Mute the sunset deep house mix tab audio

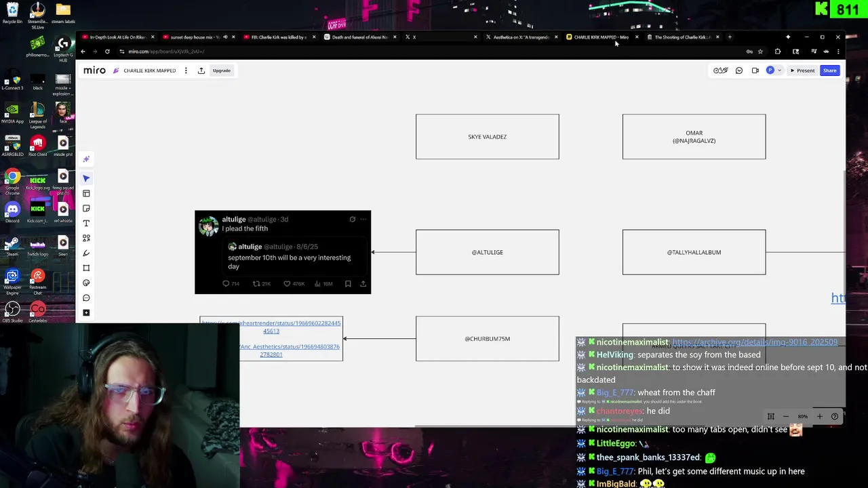(x=225, y=37)
